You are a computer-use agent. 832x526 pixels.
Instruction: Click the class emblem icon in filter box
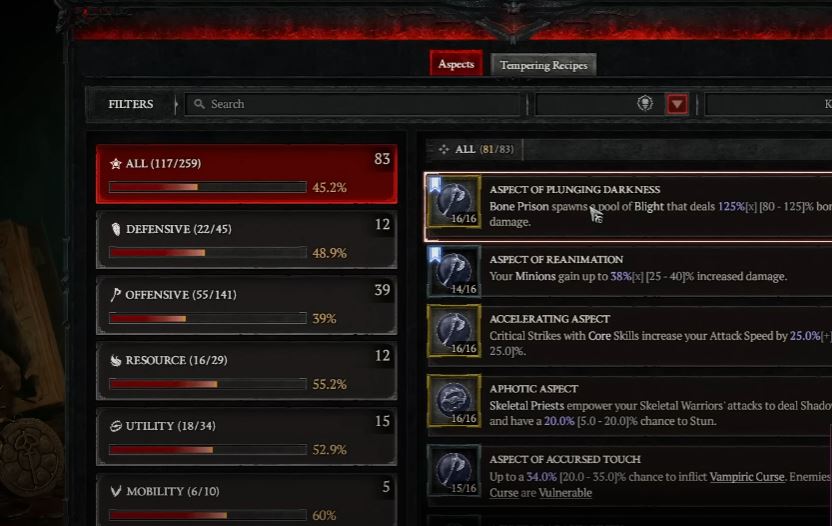click(645, 103)
